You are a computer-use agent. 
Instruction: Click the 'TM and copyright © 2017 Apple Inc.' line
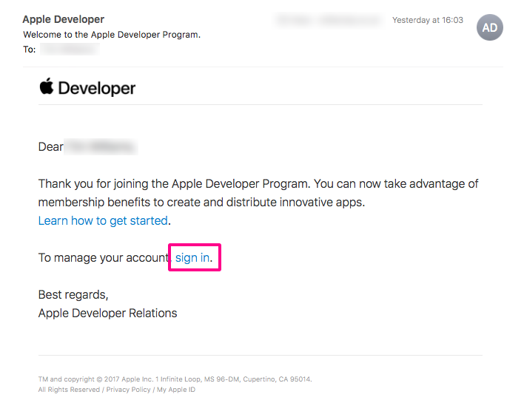(x=175, y=379)
